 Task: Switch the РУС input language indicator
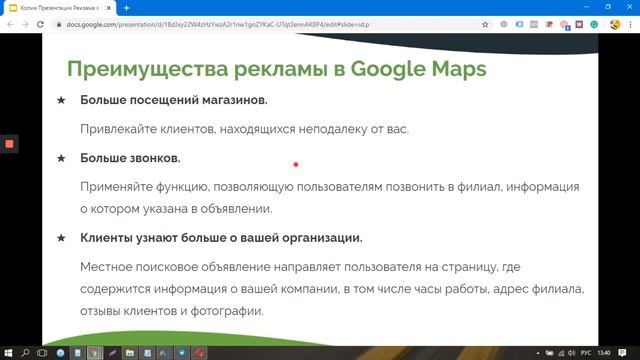pyautogui.click(x=586, y=353)
